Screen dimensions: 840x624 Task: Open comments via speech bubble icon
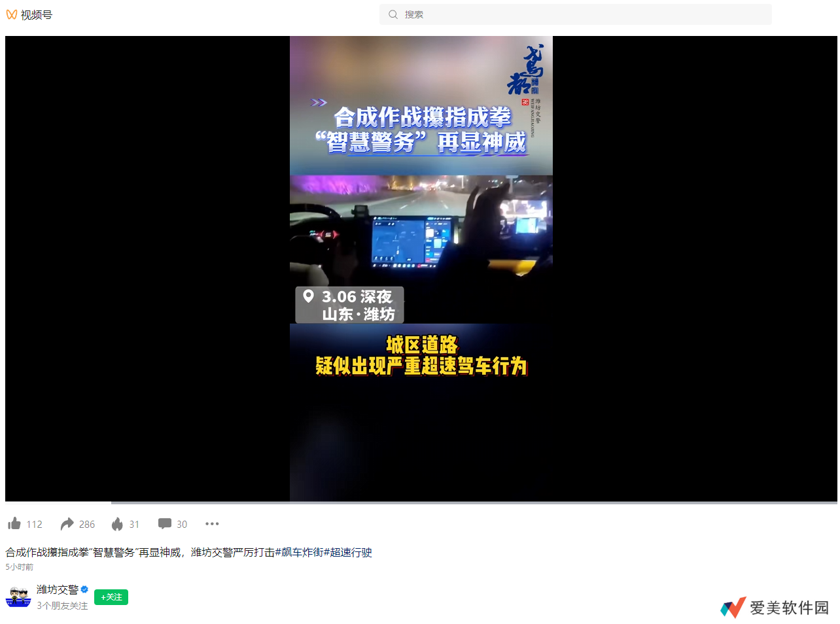point(165,524)
